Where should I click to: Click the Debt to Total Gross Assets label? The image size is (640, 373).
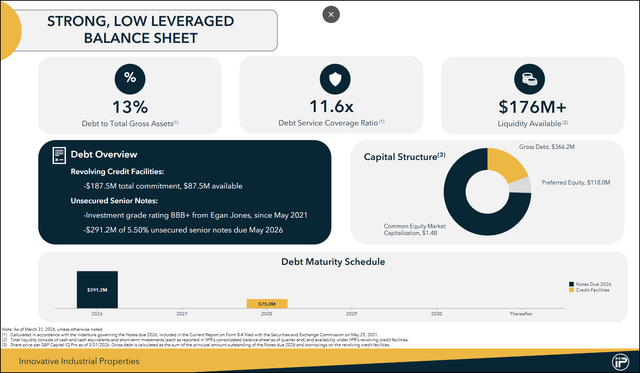click(130, 123)
